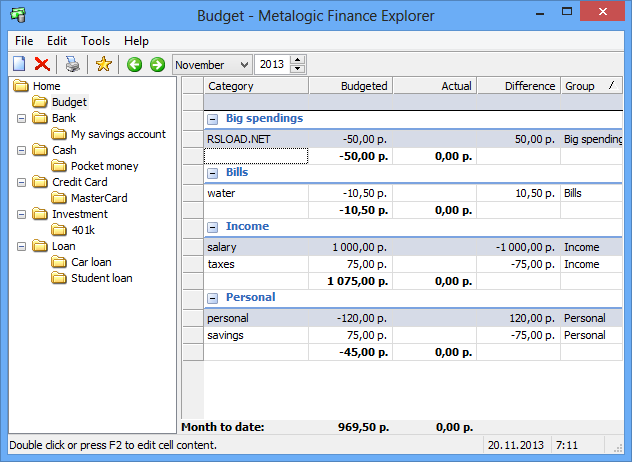Sort by Difference column header
The width and height of the screenshot is (632, 462).
point(519,86)
